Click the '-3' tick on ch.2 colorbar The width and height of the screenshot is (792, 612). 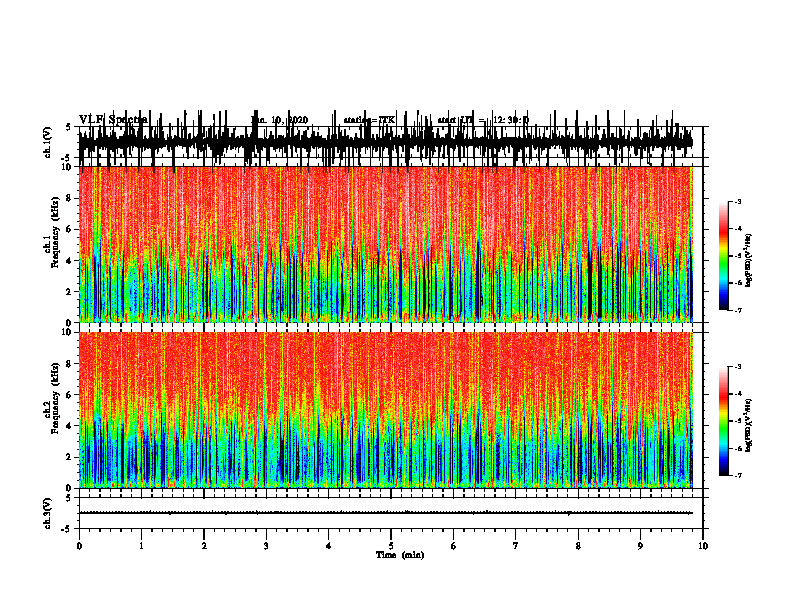tap(737, 367)
